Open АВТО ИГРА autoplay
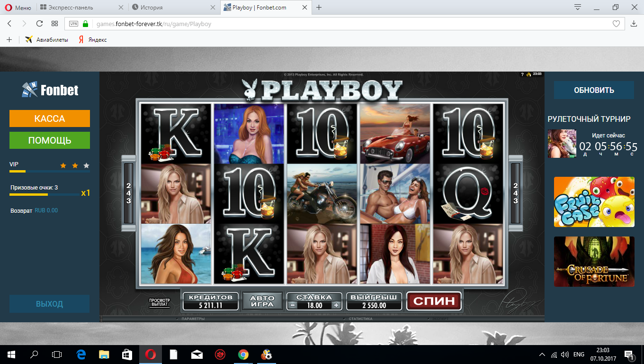 coord(262,301)
